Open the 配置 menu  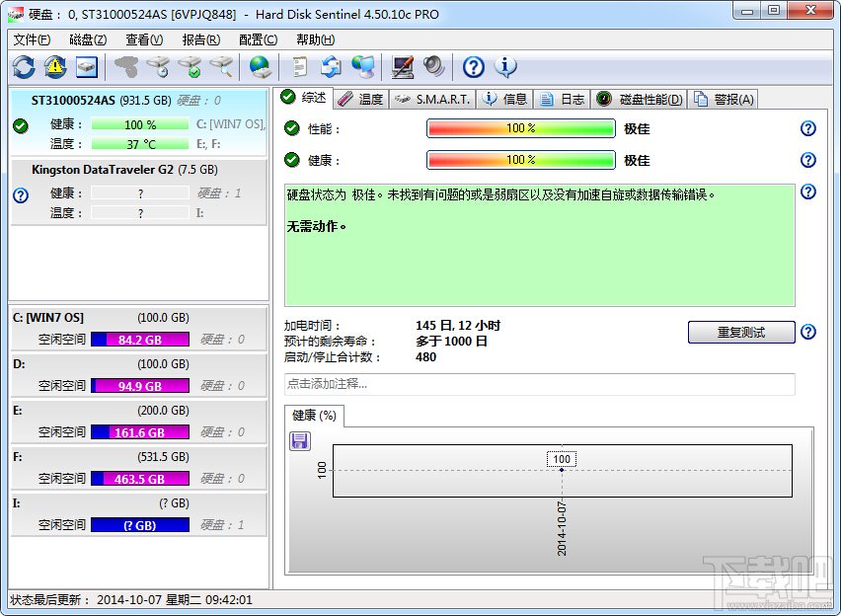coord(257,38)
